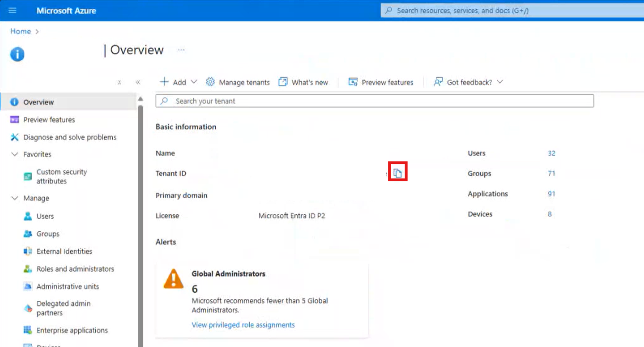Click the Roles and administrators icon
The width and height of the screenshot is (644, 347).
(x=28, y=269)
